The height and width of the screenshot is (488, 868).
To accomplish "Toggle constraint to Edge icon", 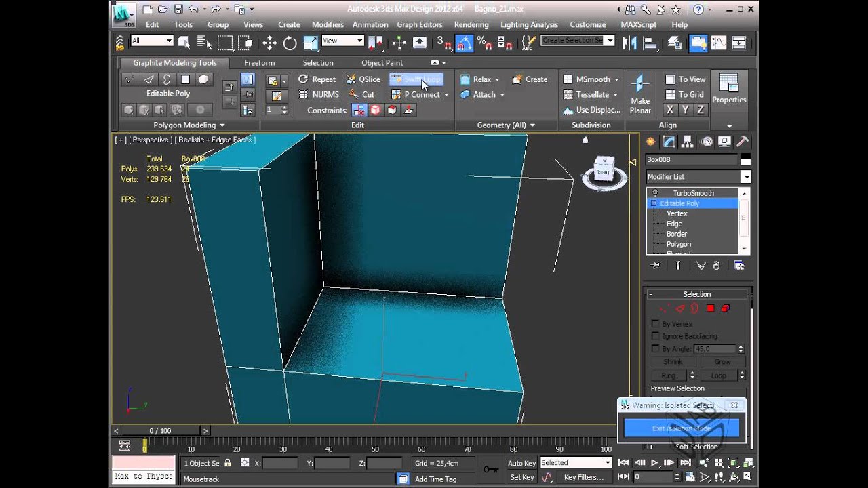I will (375, 110).
